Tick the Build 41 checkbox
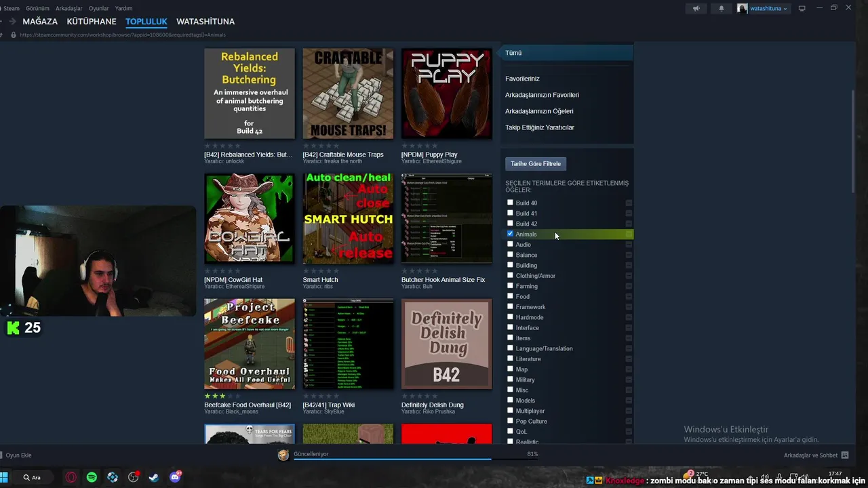The image size is (868, 488). tap(510, 213)
